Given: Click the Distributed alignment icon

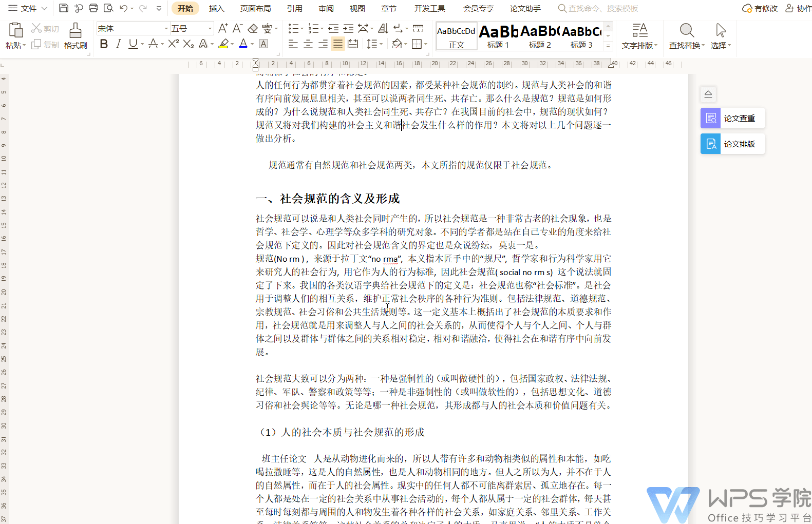Looking at the screenshot, I should 353,44.
